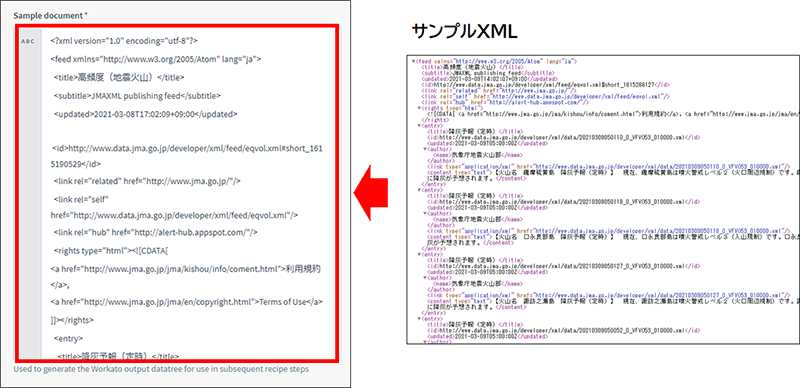The width and height of the screenshot is (800, 388).
Task: Collapse the second entry element triangle
Action: [x=419, y=189]
